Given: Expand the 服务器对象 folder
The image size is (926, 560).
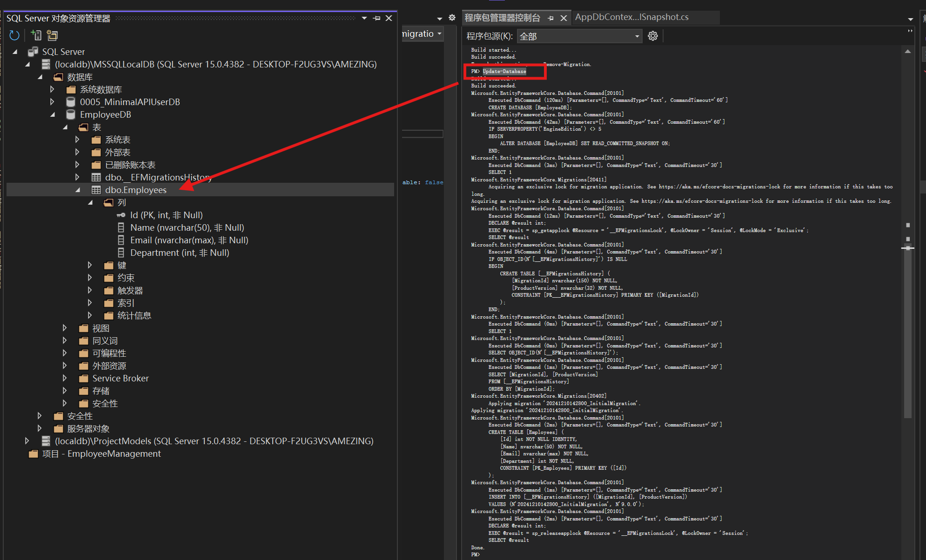Looking at the screenshot, I should (40, 428).
